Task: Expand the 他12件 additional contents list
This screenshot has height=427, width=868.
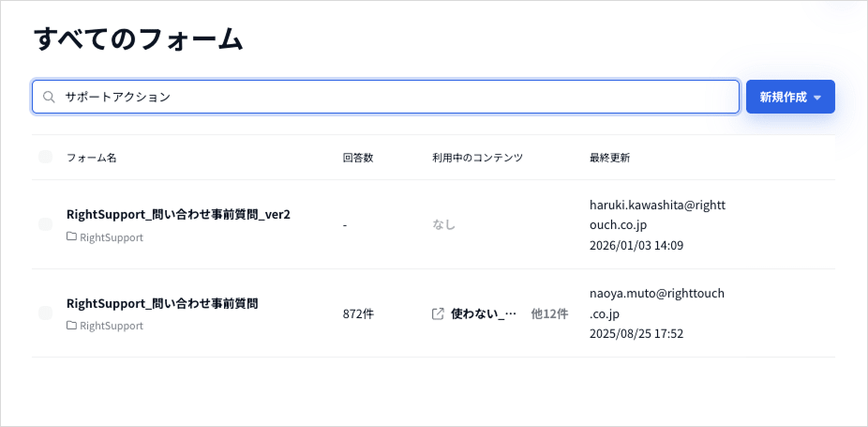Action: coord(549,313)
